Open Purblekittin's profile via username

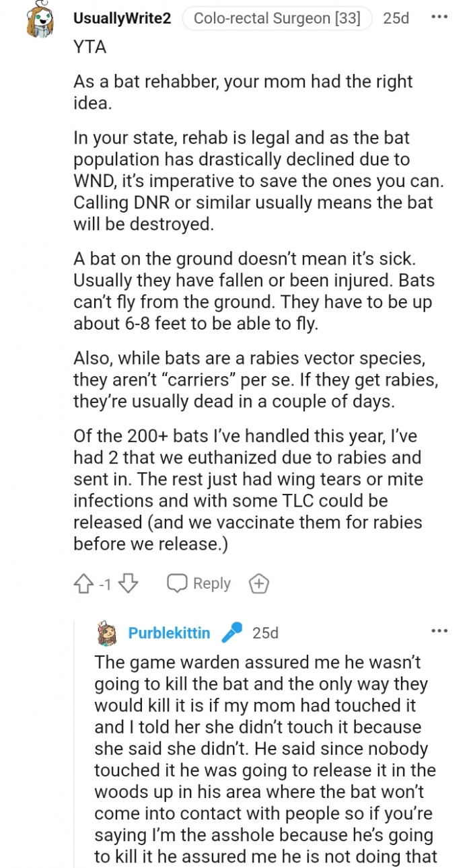point(169,633)
